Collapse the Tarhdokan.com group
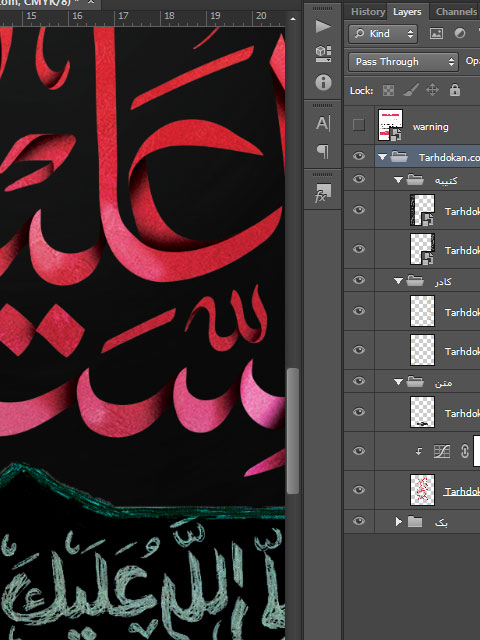 click(382, 157)
